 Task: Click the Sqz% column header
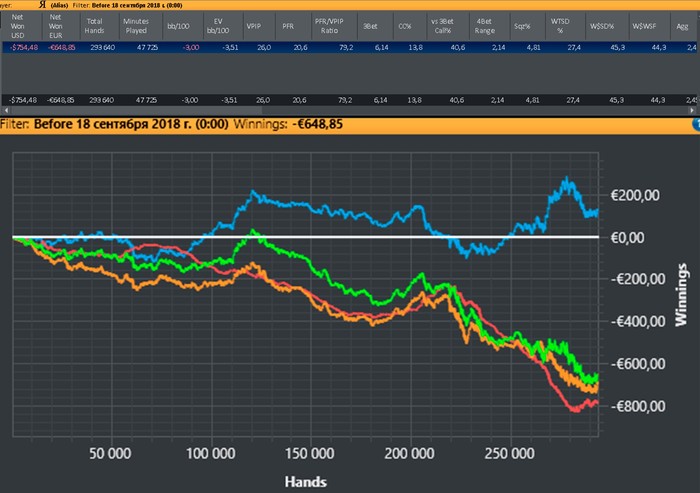tap(527, 26)
